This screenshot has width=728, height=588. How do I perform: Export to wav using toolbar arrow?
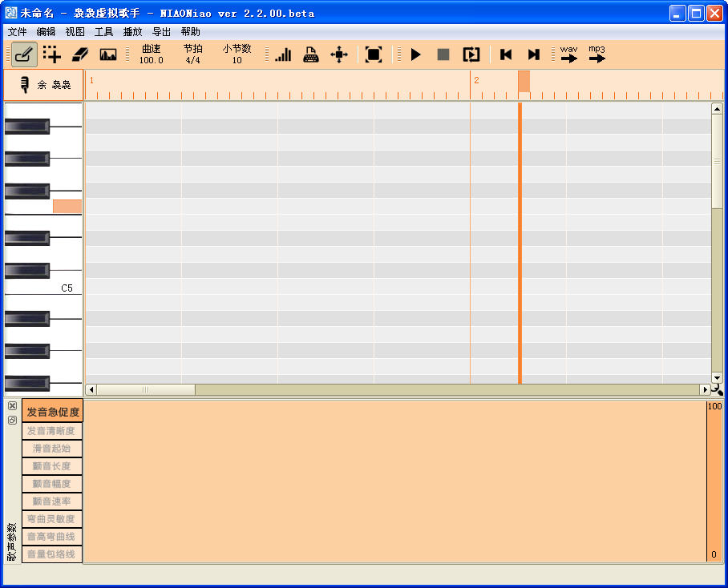(x=568, y=54)
